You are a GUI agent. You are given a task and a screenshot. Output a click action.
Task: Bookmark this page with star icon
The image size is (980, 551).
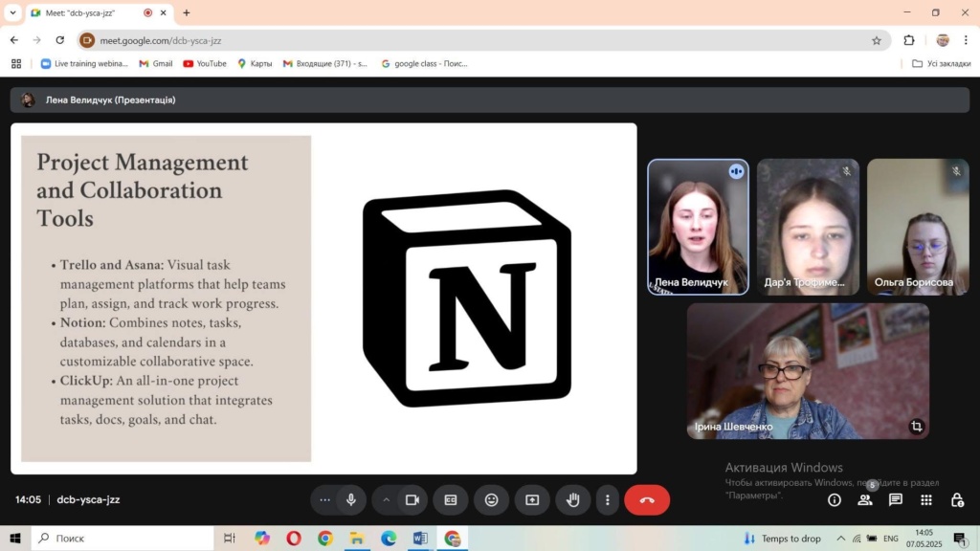(877, 40)
